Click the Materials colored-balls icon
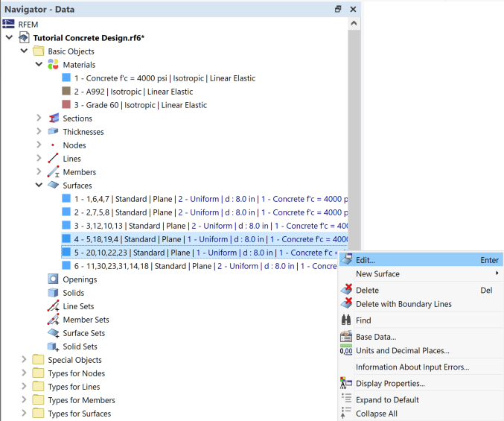The image size is (504, 421). (x=54, y=64)
